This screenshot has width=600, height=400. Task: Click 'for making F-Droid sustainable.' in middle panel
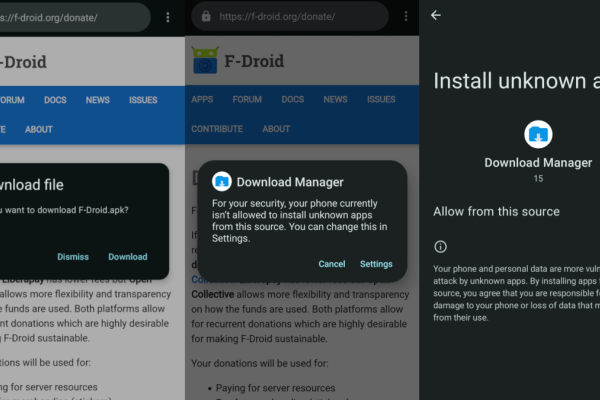(x=259, y=339)
